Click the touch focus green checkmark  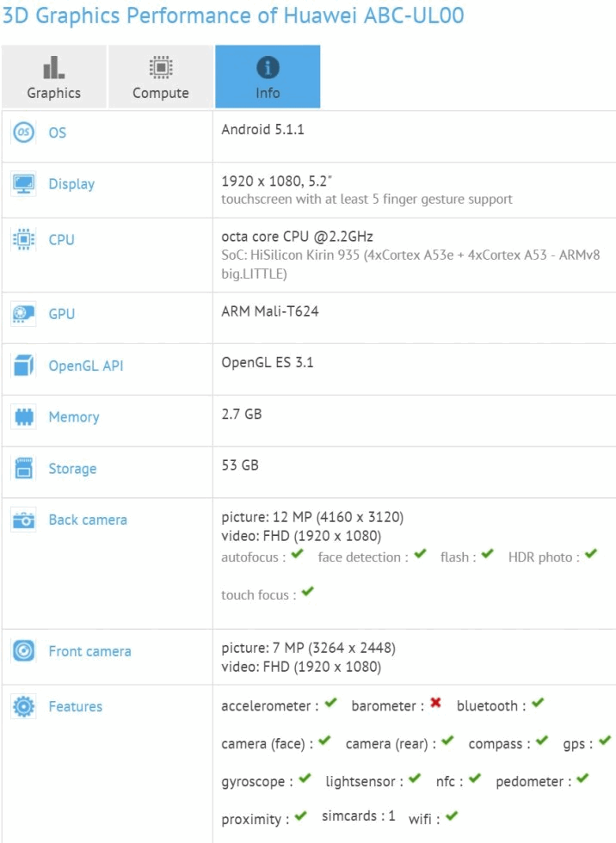click(307, 592)
